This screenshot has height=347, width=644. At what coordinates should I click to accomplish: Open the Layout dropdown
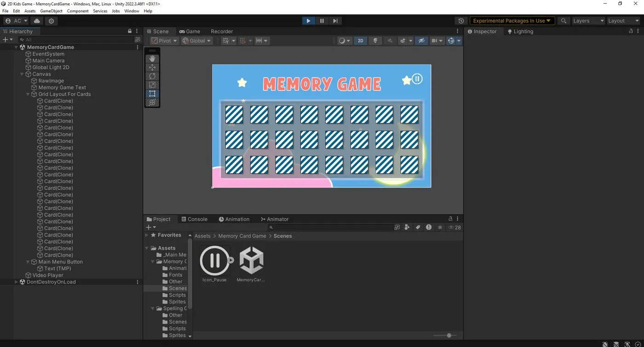coord(623,21)
